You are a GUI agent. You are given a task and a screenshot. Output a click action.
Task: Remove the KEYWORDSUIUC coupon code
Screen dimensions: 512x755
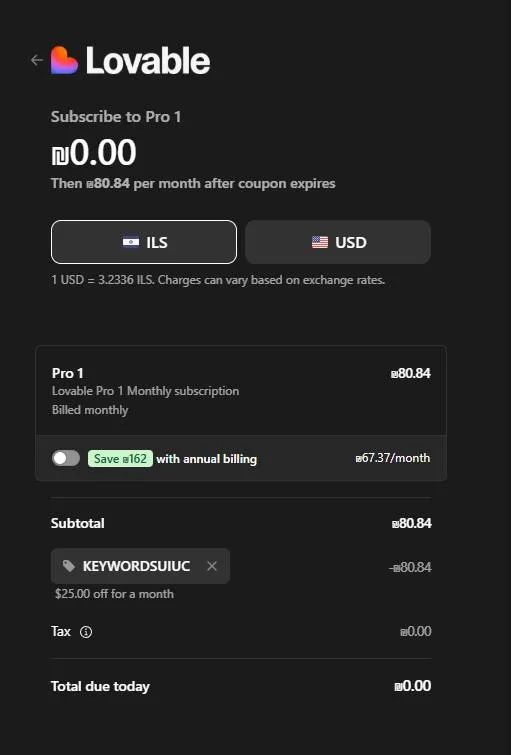(212, 566)
